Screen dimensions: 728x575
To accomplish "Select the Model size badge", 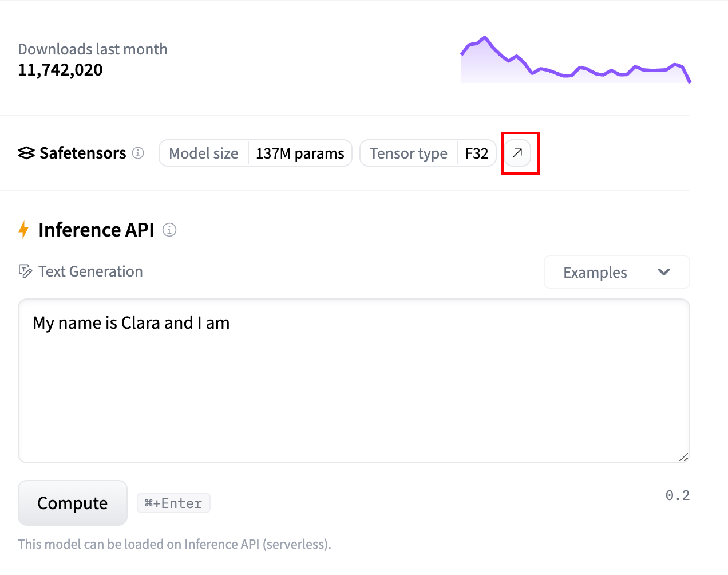I will (x=204, y=153).
